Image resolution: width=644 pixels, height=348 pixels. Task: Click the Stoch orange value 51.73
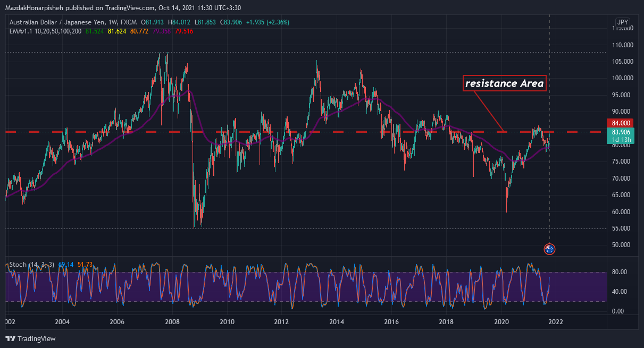85,264
